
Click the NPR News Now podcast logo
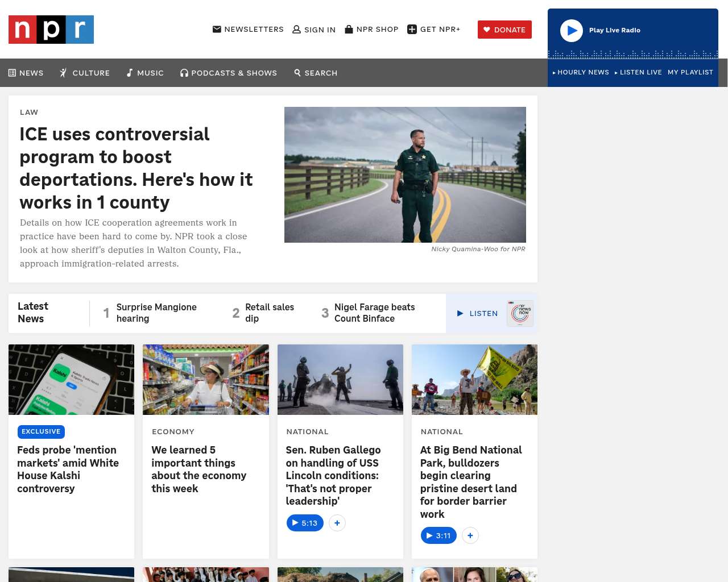(520, 313)
